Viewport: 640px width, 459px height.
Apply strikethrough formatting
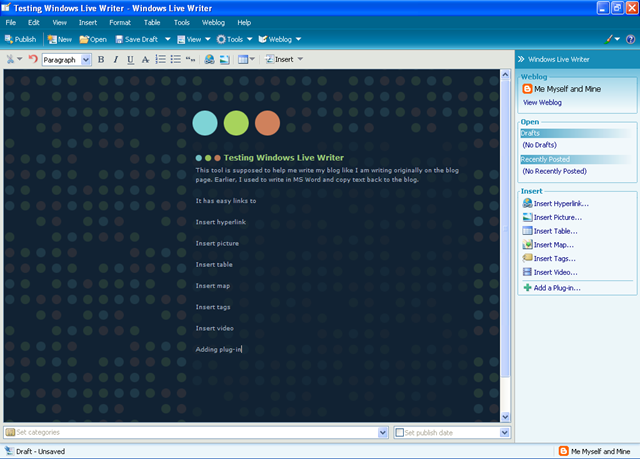pyautogui.click(x=145, y=60)
